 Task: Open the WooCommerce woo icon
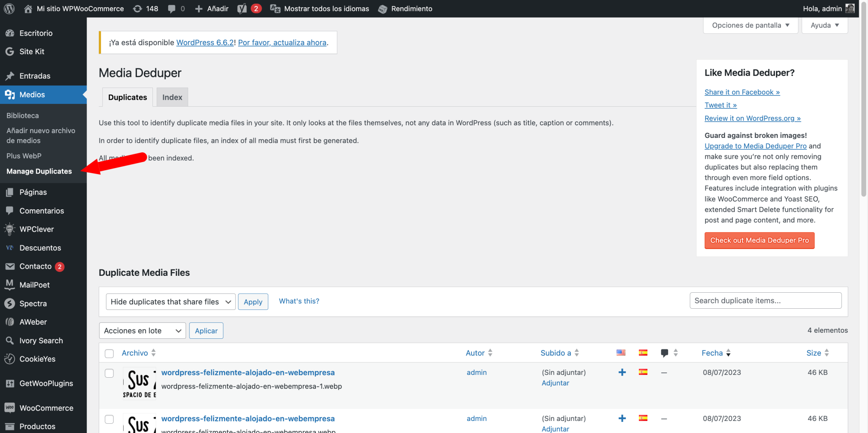10,408
